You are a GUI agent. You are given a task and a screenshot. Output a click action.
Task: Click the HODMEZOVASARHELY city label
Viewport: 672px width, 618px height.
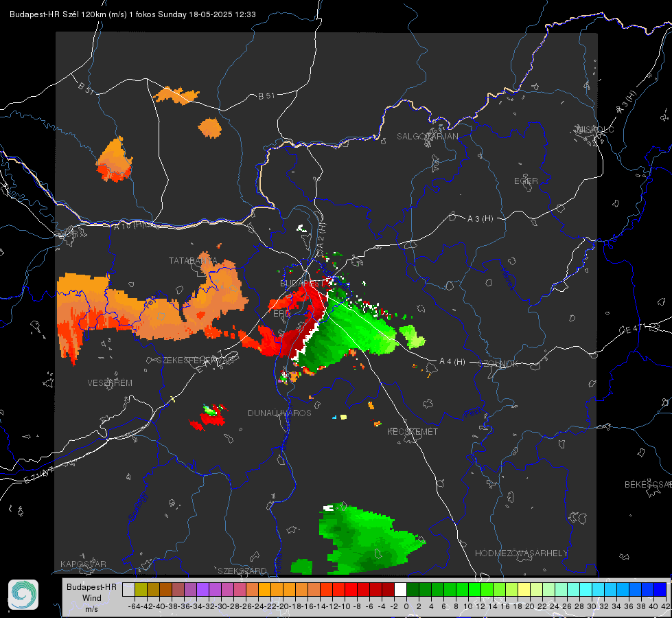(x=521, y=553)
